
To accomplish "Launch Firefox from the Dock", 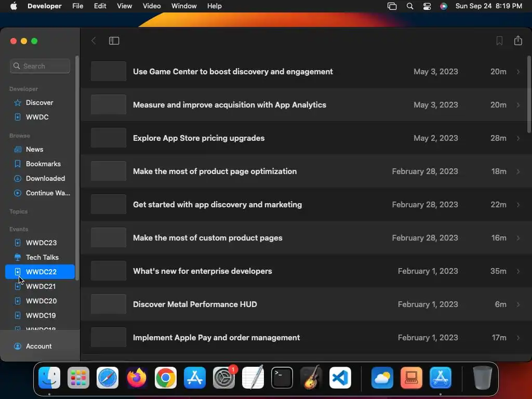I will tap(137, 378).
